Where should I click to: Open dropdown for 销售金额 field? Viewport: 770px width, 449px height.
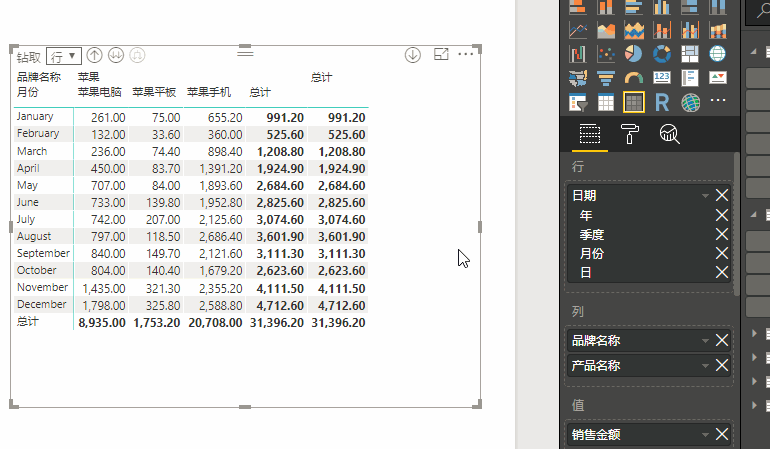705,434
